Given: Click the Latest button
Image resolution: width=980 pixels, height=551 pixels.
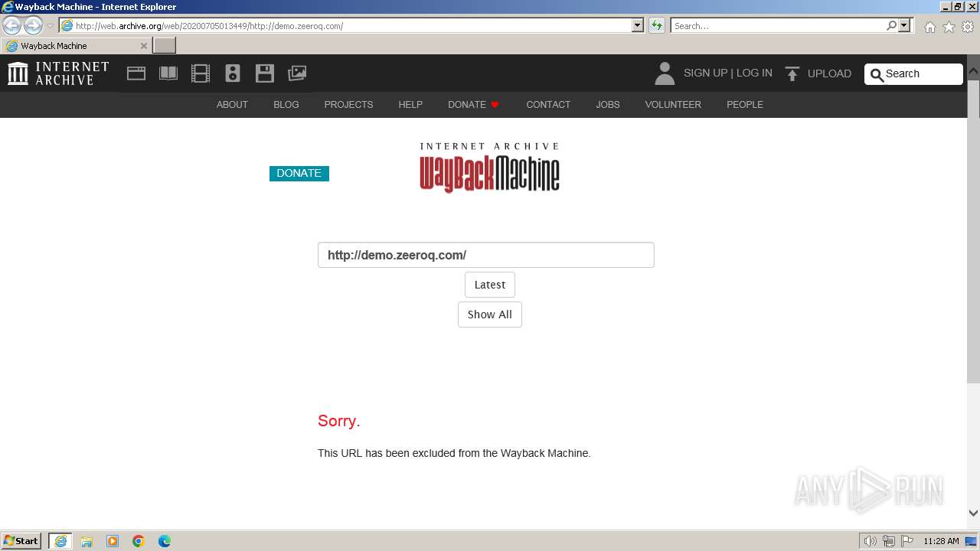Looking at the screenshot, I should (x=490, y=285).
